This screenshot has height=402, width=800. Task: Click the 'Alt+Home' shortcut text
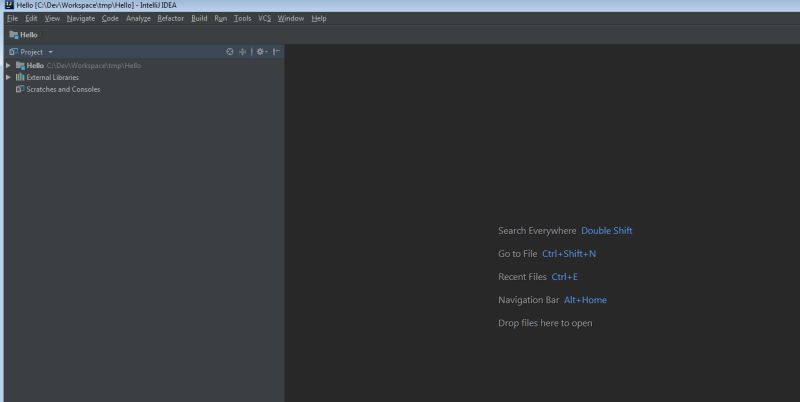pos(585,300)
